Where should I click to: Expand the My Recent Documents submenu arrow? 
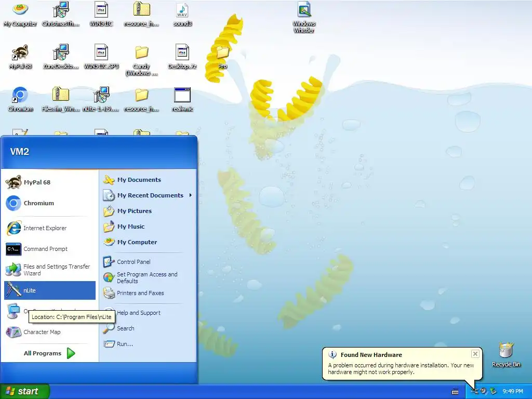coord(191,195)
